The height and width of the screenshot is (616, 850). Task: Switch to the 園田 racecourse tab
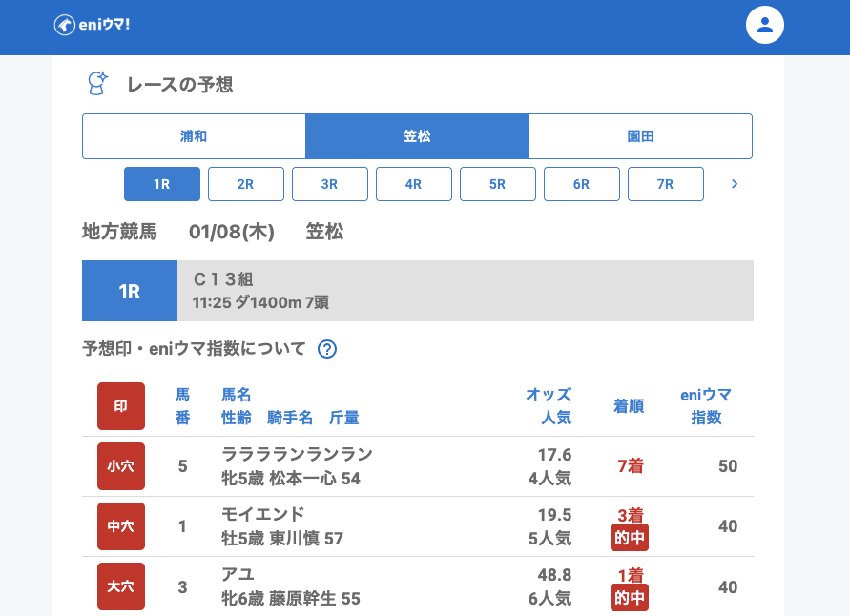[x=640, y=136]
